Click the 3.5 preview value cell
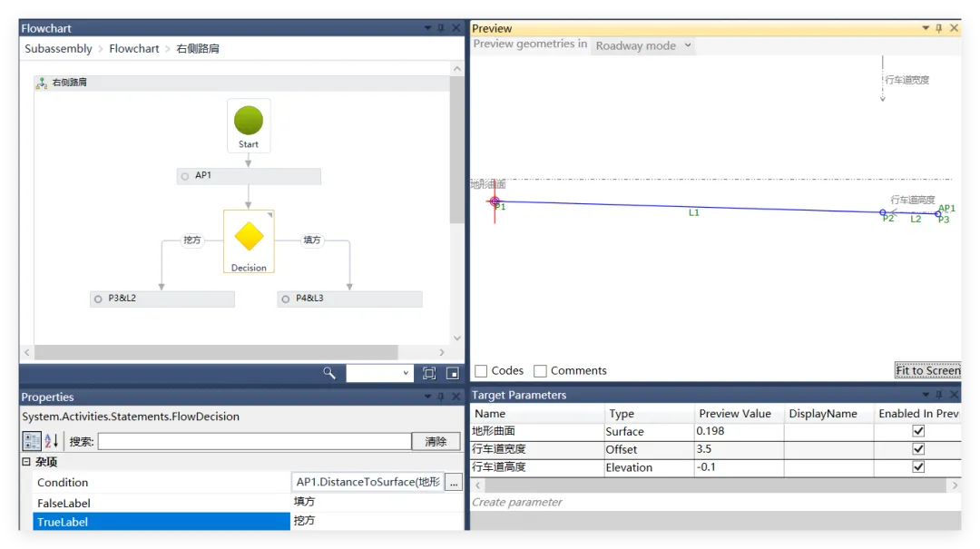Image resolution: width=980 pixels, height=549 pixels. pos(740,449)
